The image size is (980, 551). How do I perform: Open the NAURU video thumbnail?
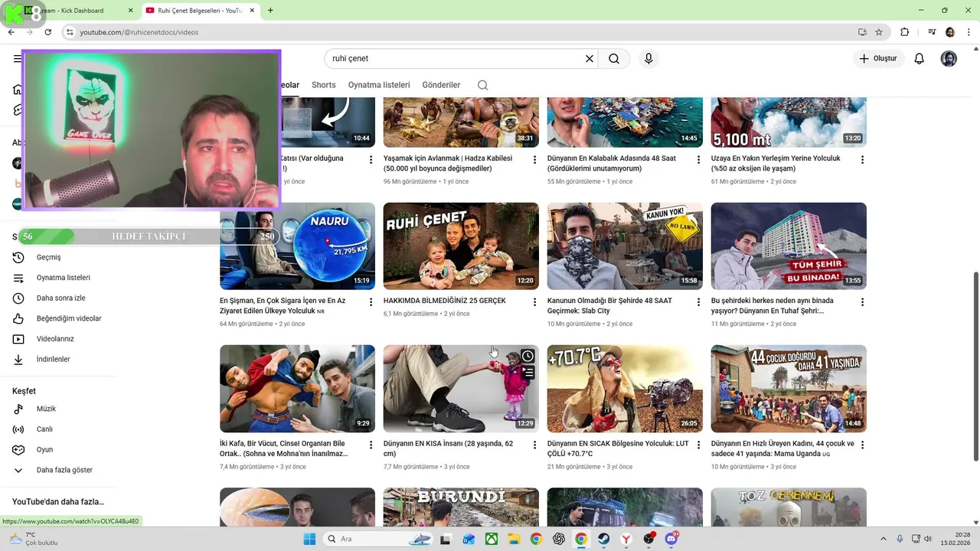[x=297, y=246]
